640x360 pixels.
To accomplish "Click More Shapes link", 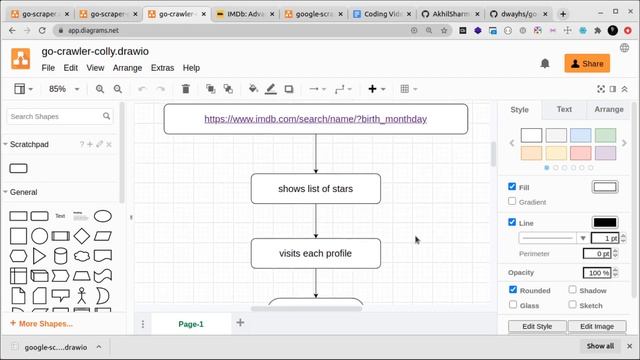I will [41, 324].
